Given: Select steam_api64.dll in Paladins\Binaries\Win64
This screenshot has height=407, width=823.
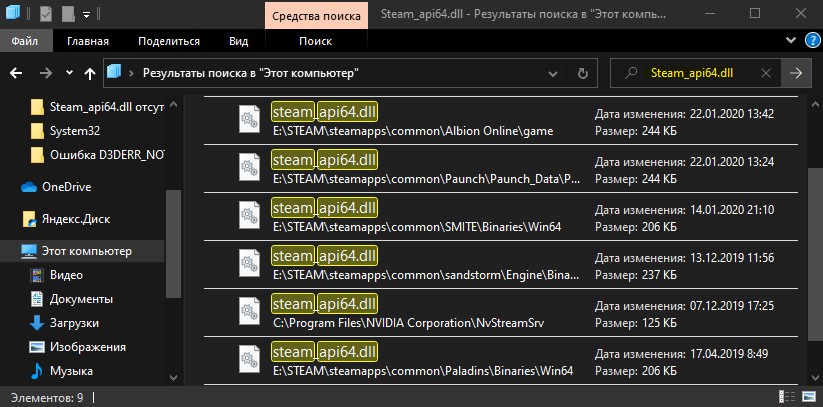Looking at the screenshot, I should pyautogui.click(x=500, y=361).
